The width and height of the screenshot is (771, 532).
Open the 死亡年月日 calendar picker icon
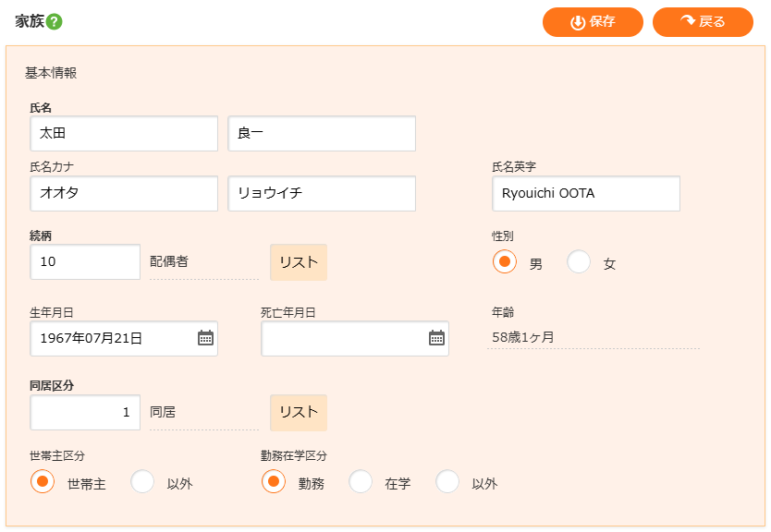436,338
